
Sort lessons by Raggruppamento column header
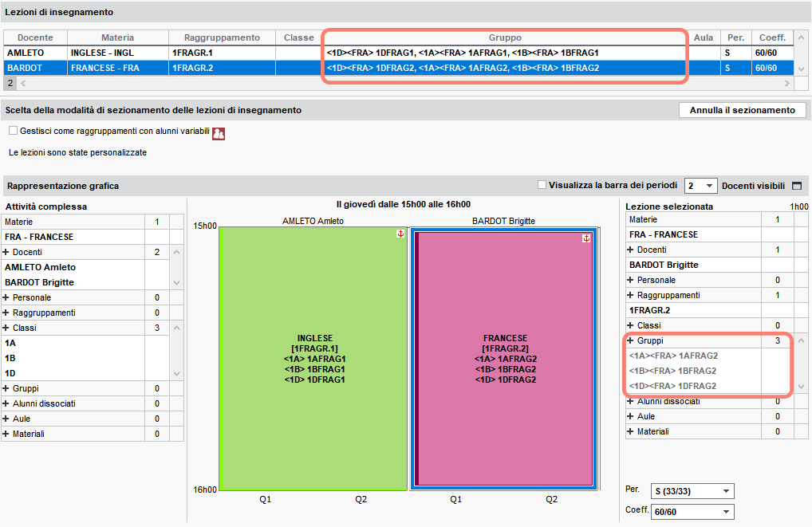222,37
